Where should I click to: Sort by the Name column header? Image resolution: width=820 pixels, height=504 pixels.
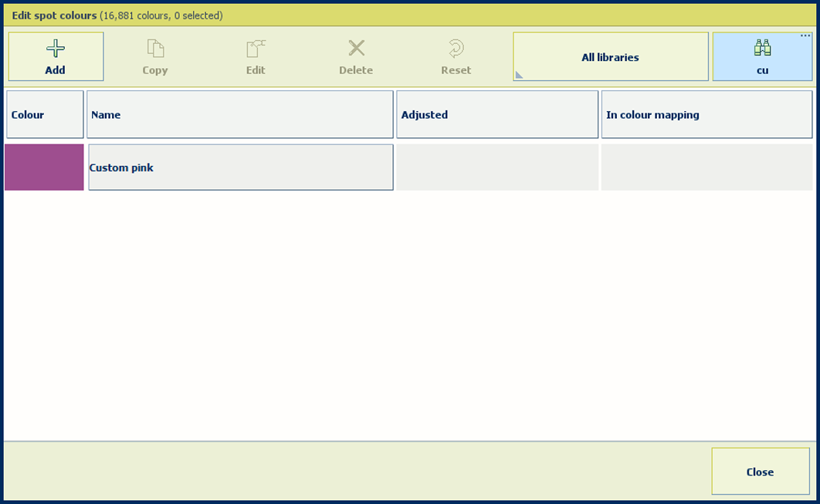click(x=240, y=115)
